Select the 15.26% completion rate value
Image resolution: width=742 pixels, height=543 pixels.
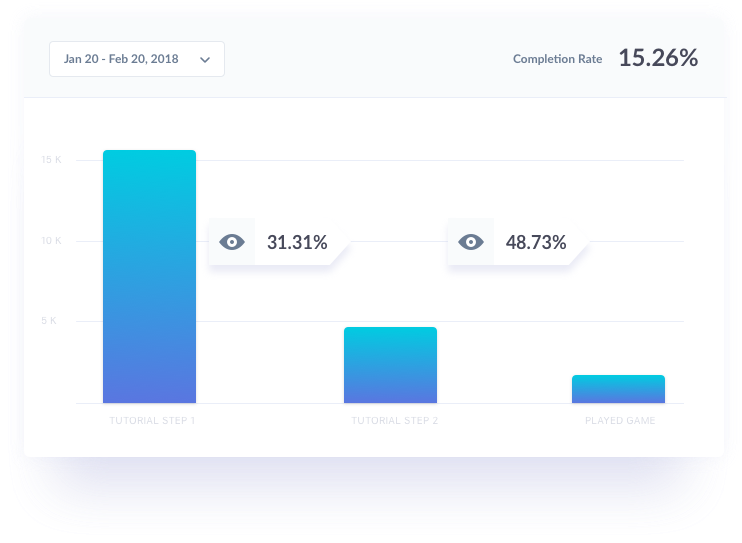point(657,58)
